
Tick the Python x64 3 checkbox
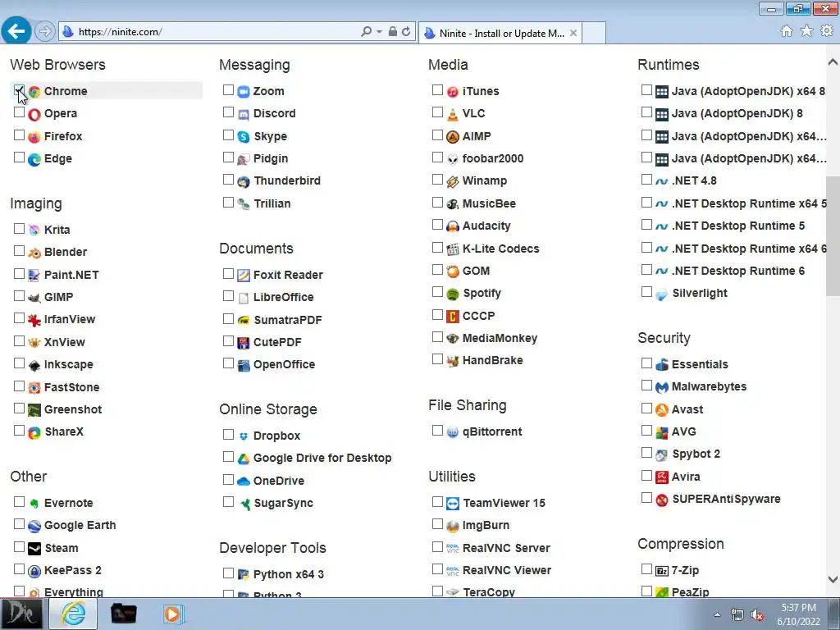point(228,573)
